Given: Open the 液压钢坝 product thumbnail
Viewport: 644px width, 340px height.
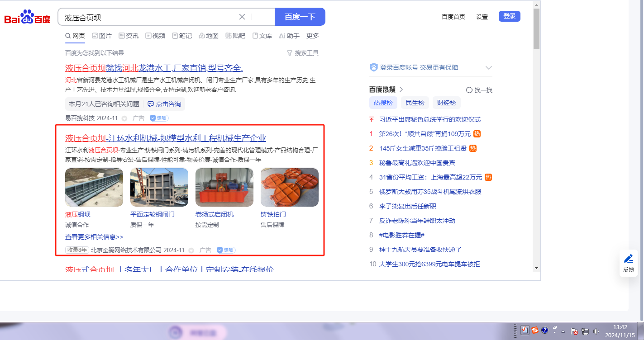Looking at the screenshot, I should point(94,188).
